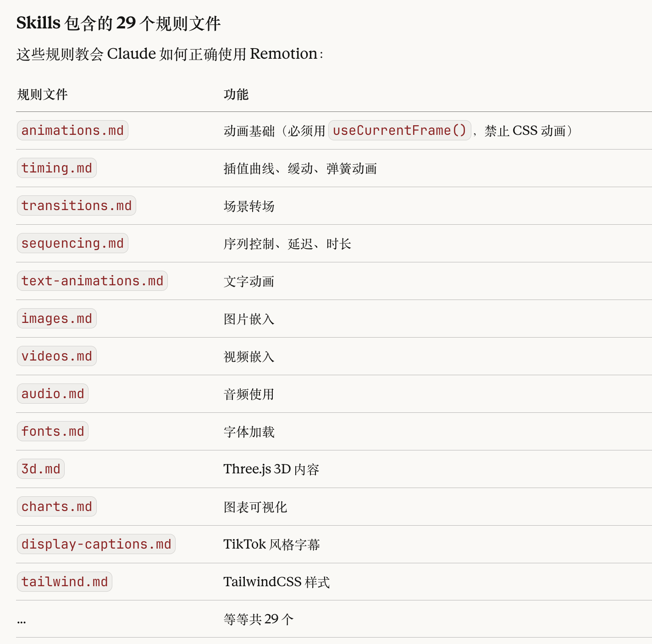Viewport: 652px width, 644px height.
Task: Click the 3d.md file entry
Action: [41, 469]
